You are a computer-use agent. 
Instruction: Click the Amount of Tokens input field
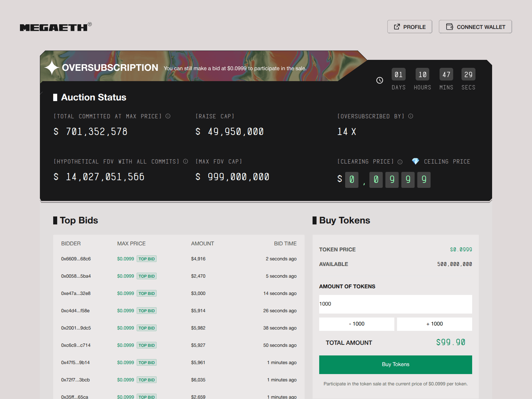[x=396, y=304]
